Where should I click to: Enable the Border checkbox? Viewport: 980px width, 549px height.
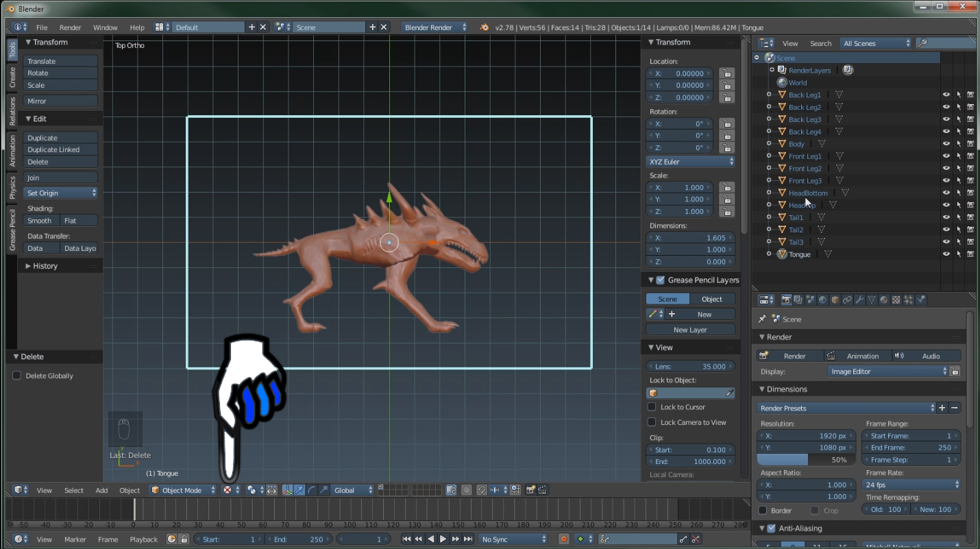[x=763, y=511]
